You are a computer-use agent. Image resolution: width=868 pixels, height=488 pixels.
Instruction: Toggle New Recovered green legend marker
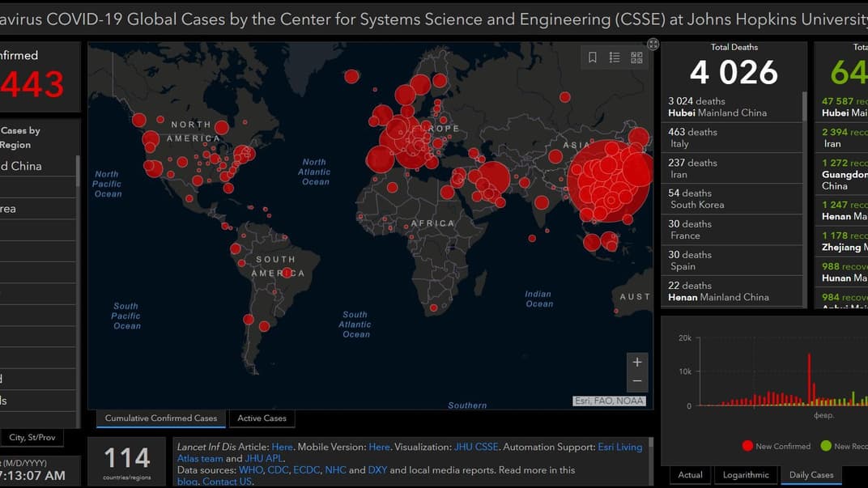point(826,446)
